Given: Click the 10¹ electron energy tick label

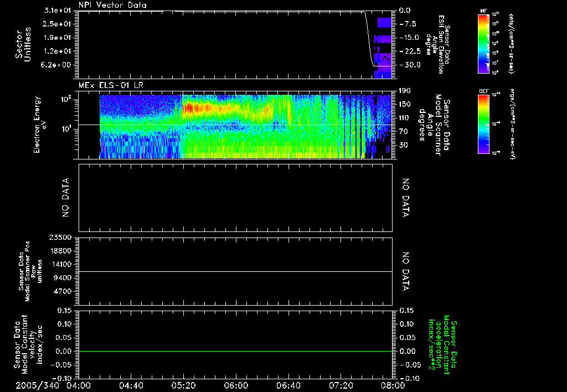Looking at the screenshot, I should tap(66, 129).
